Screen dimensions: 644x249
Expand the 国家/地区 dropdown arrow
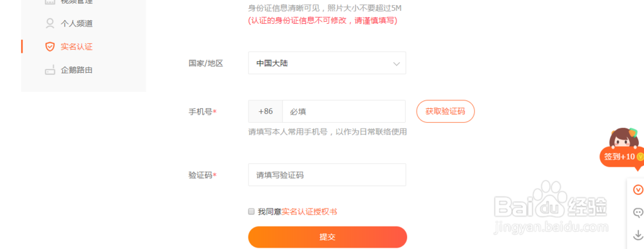pyautogui.click(x=396, y=64)
